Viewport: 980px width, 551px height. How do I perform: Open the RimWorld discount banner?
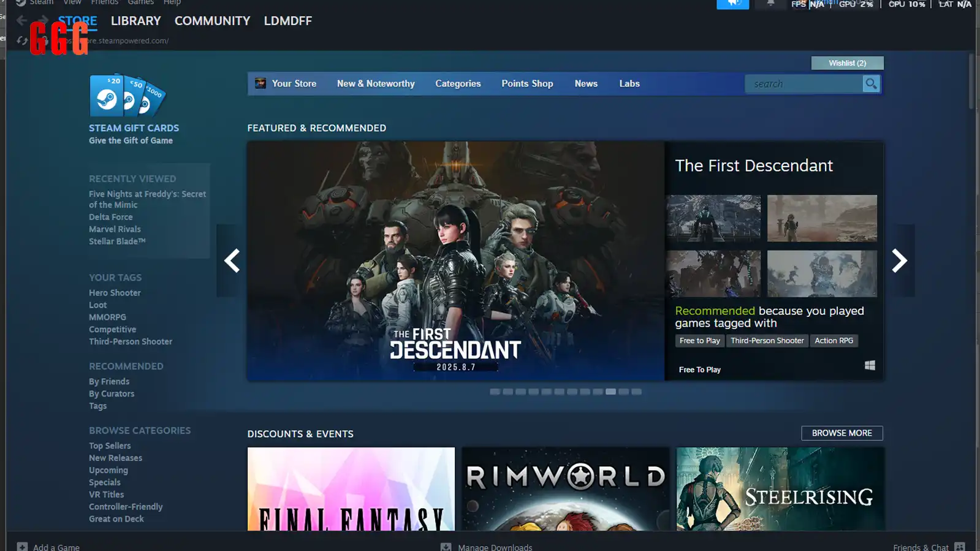pyautogui.click(x=566, y=489)
